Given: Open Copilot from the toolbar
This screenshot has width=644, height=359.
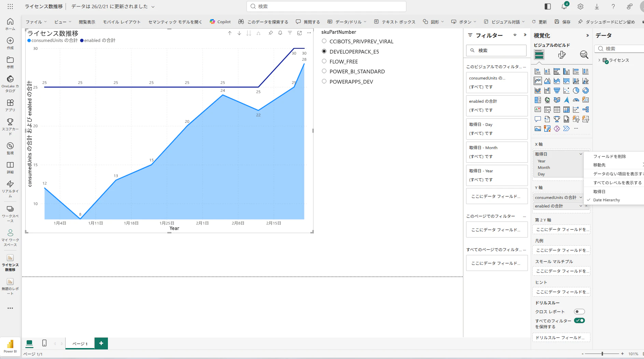Looking at the screenshot, I should (220, 22).
